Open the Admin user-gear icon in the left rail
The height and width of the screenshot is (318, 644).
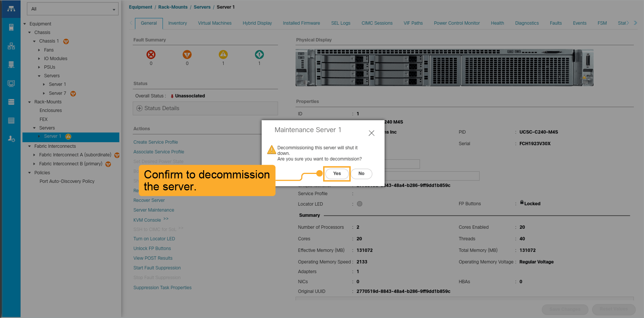[x=11, y=139]
